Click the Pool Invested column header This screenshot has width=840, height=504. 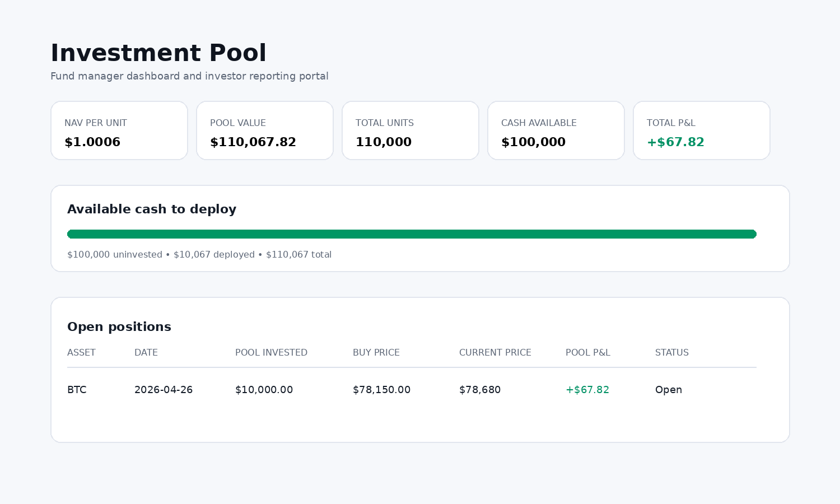271,353
